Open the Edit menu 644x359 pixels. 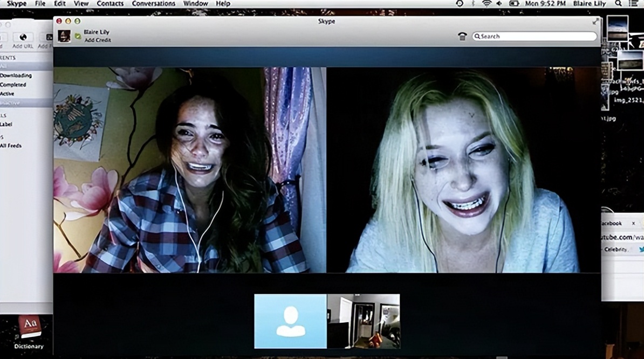pyautogui.click(x=59, y=4)
